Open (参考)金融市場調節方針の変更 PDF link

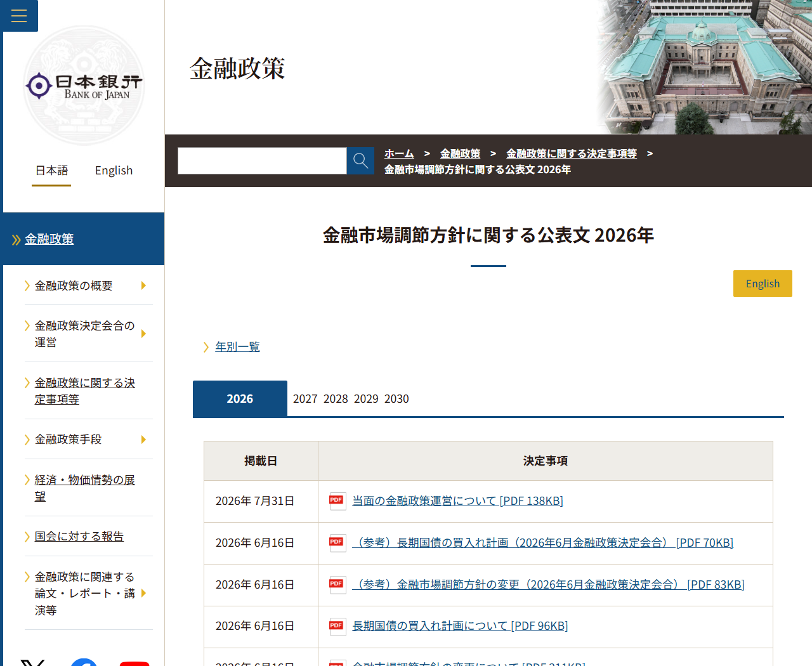coord(548,585)
